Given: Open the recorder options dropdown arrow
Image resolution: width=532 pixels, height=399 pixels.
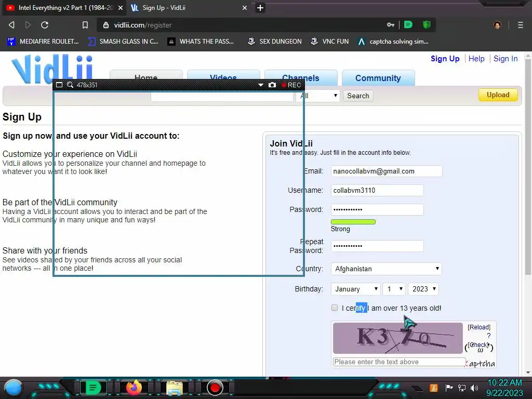Looking at the screenshot, I should click(261, 85).
